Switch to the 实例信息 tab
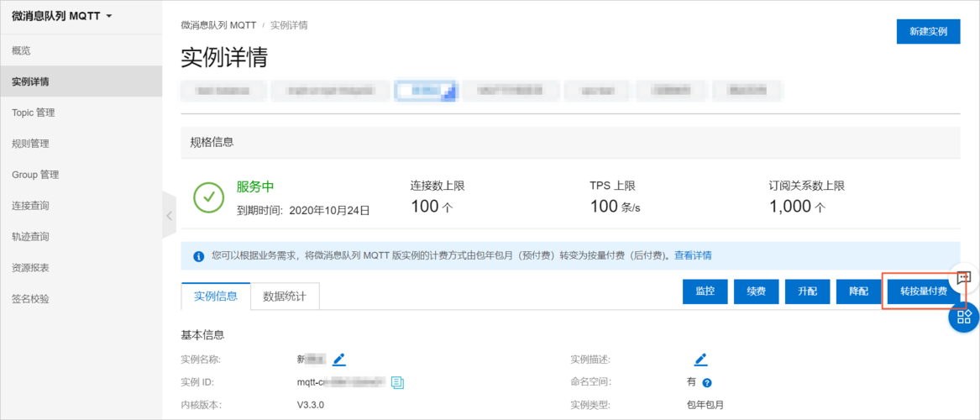 point(216,296)
